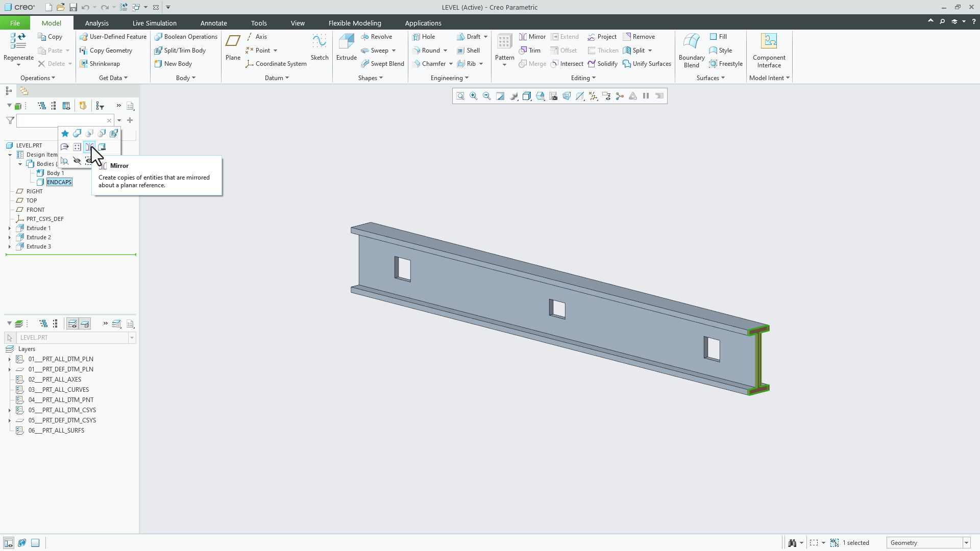The image size is (980, 551).
Task: Collapse the Bodies folder in model tree
Action: 20,164
